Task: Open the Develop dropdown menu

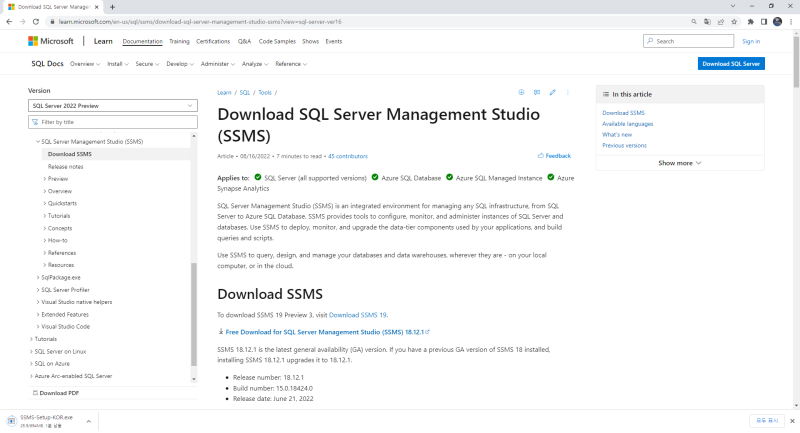Action: 180,64
